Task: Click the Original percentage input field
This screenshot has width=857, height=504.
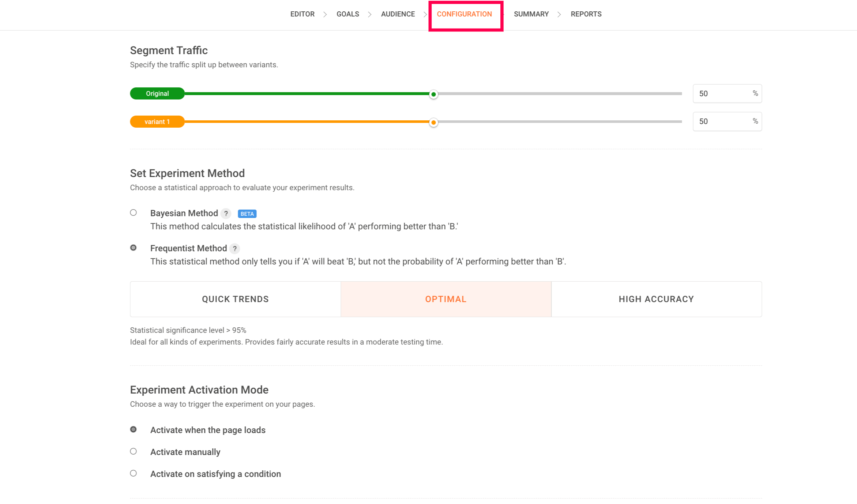Action: click(x=722, y=94)
